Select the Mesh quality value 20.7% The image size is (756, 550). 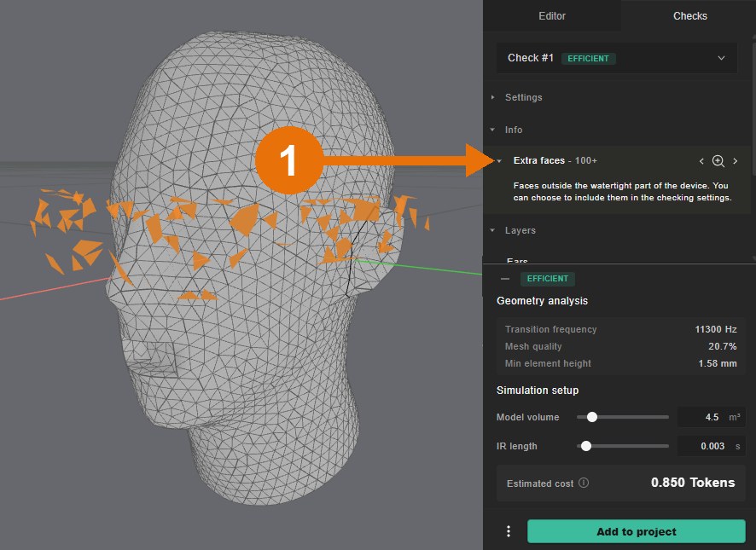pos(722,346)
